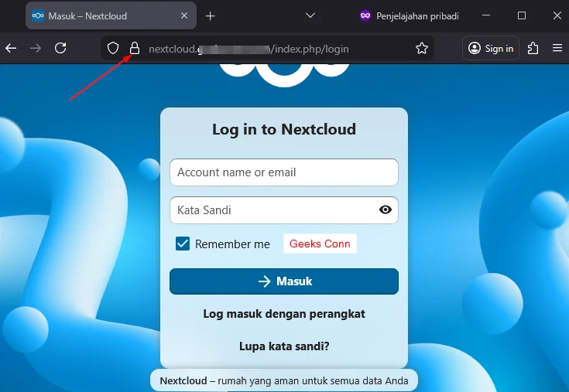Reload the current page

[60, 48]
